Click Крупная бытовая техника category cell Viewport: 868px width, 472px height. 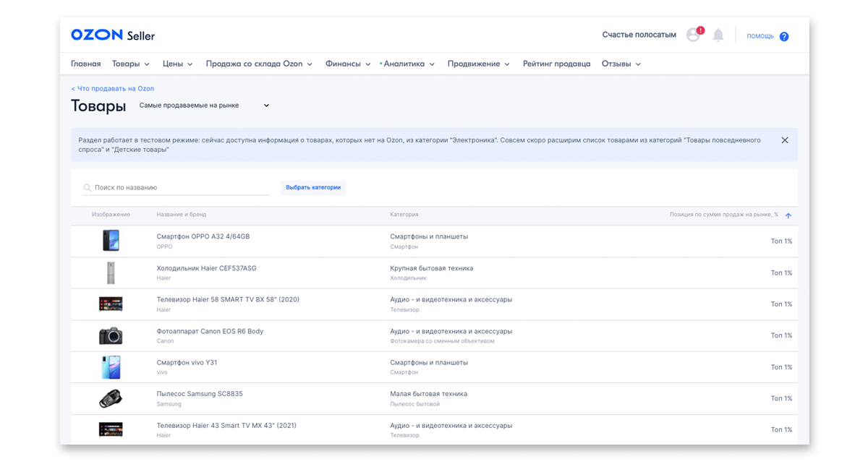coord(431,268)
